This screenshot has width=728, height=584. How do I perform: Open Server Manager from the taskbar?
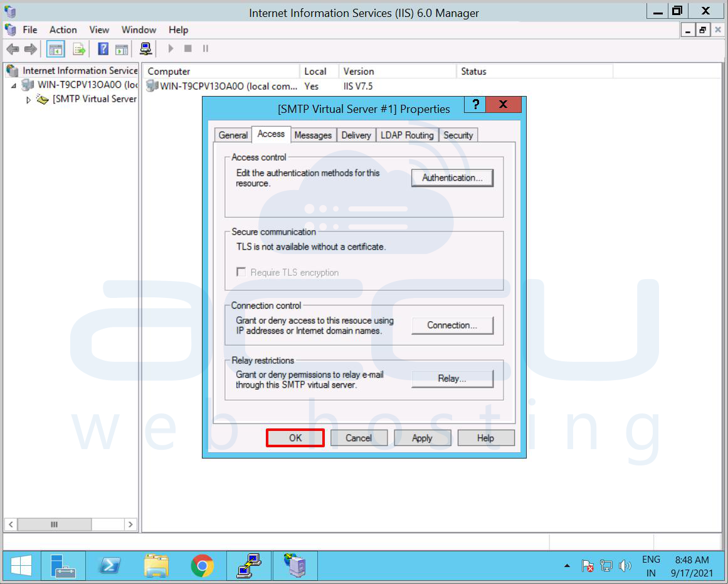click(63, 566)
